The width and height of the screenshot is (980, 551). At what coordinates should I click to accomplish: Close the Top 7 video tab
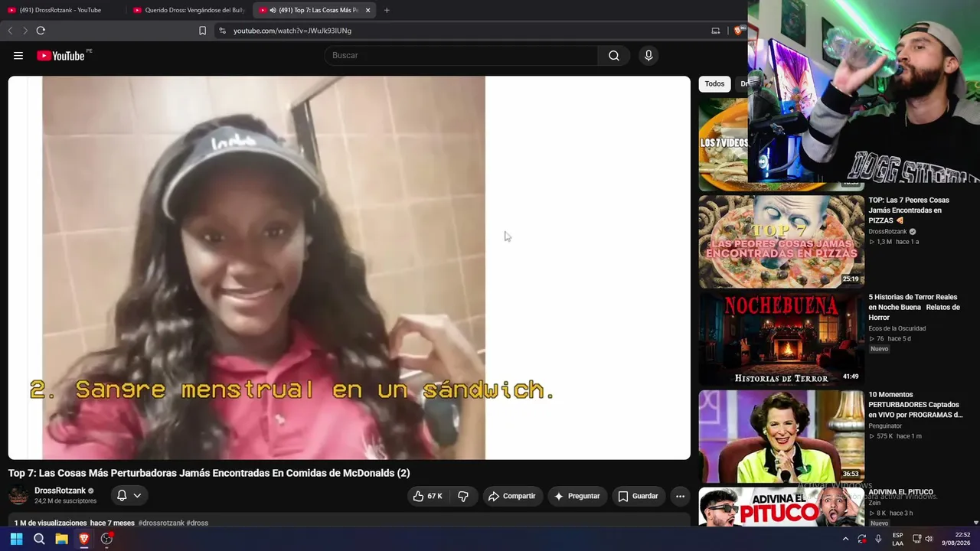point(368,10)
